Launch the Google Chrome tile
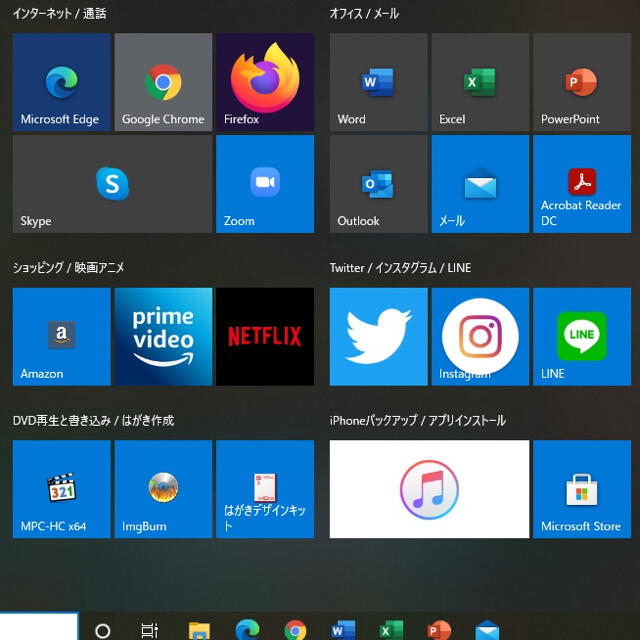The width and height of the screenshot is (640, 640). coord(163,82)
